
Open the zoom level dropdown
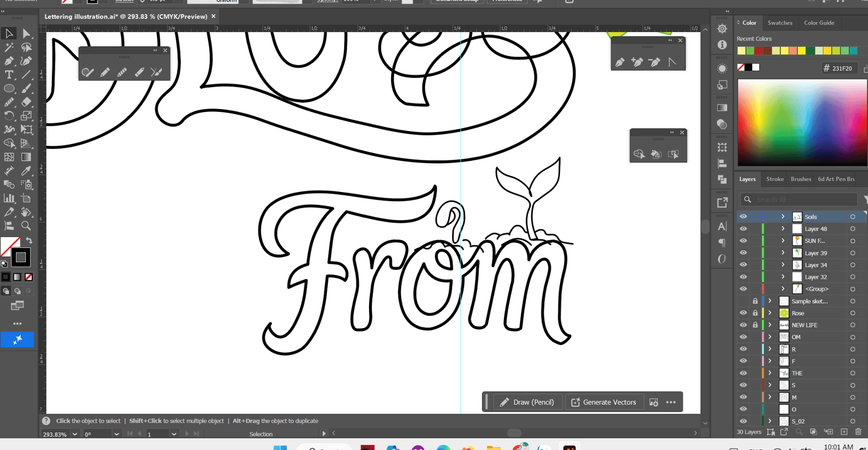75,434
